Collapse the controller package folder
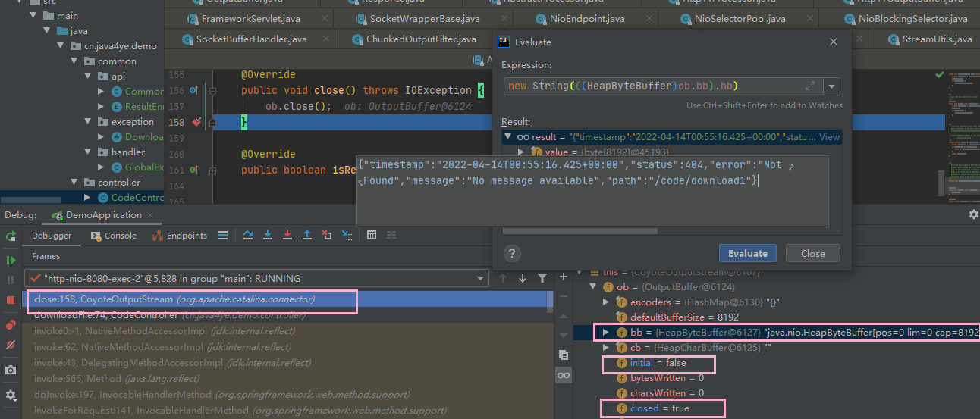 coord(74,182)
